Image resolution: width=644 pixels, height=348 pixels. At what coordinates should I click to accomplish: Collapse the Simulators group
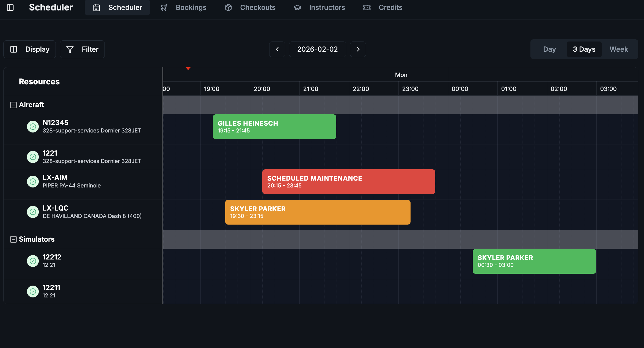point(13,239)
